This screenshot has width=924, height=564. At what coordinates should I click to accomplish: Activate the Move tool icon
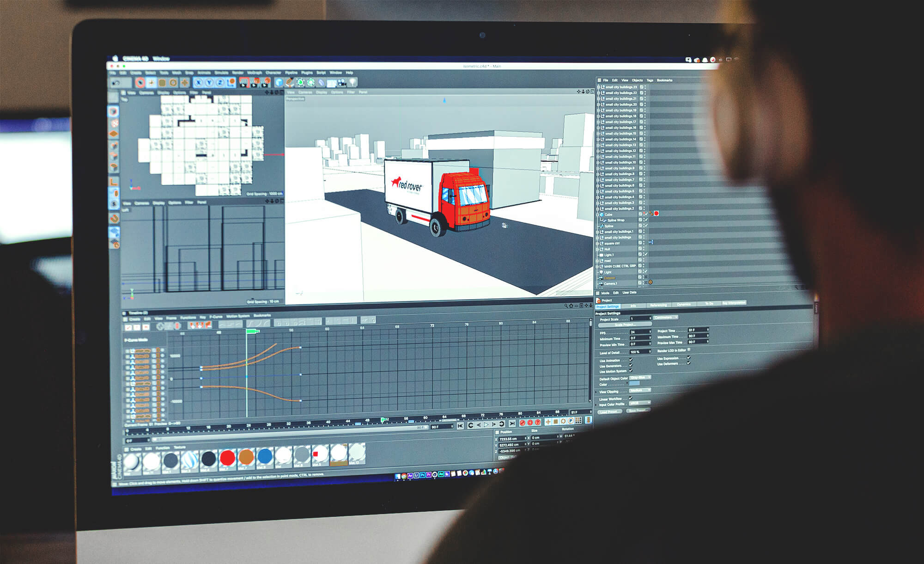tap(151, 82)
